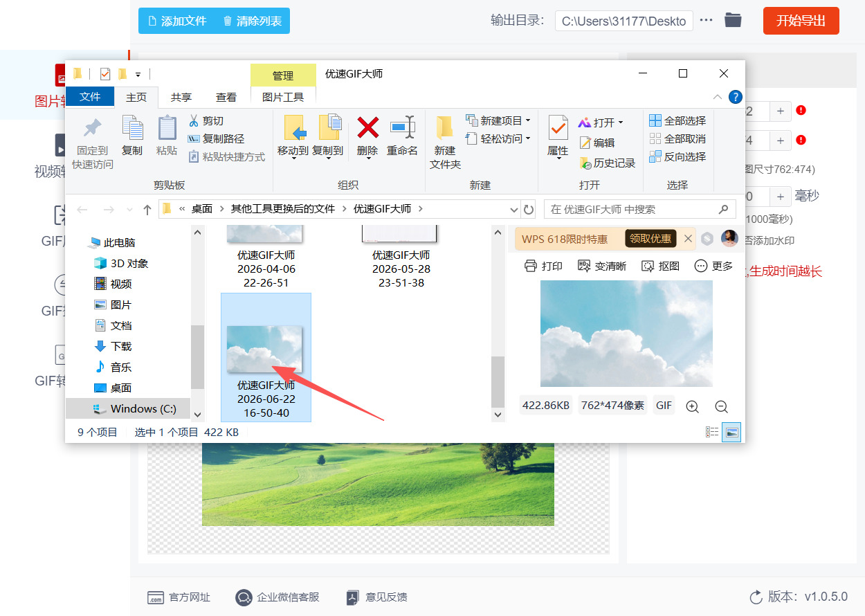Click Clear list in GIF app
The image size is (865, 616).
click(x=252, y=21)
